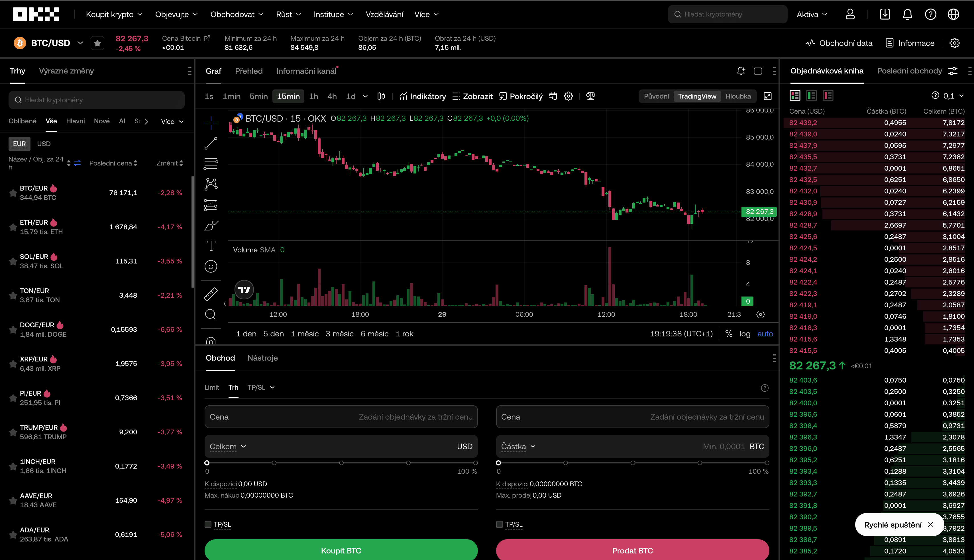
Task: Expand chart to fullscreen
Action: click(x=767, y=96)
